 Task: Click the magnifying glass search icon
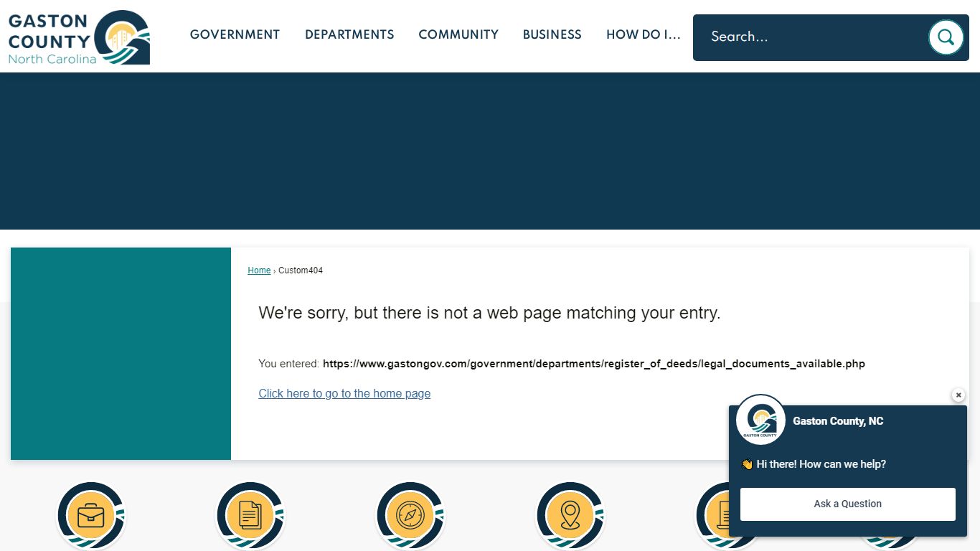click(946, 37)
